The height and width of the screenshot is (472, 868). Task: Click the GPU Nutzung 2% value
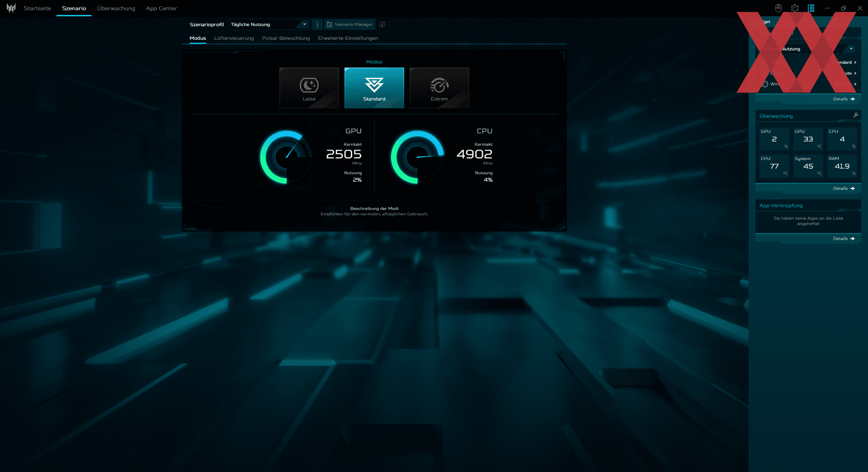pos(357,180)
